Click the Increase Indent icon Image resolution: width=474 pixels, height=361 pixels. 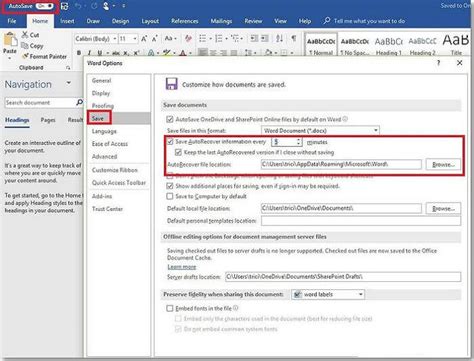click(x=265, y=39)
